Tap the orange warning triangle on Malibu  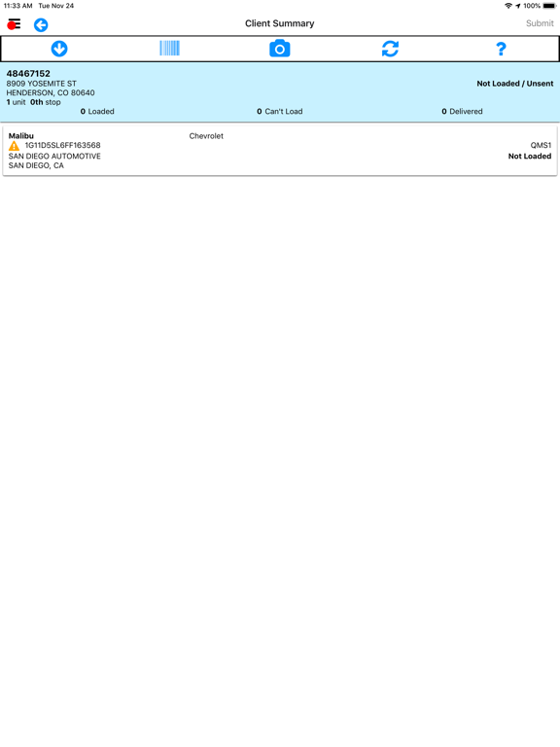tap(15, 146)
